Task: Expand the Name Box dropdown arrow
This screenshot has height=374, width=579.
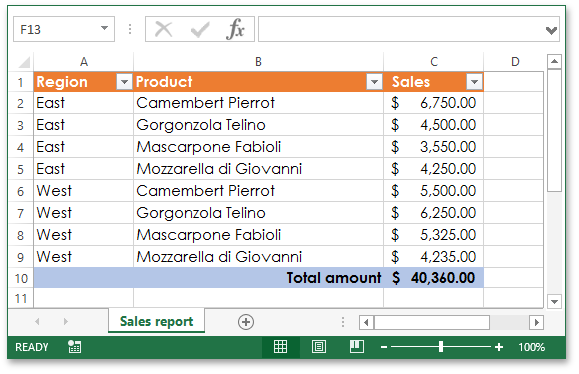Action: pyautogui.click(x=105, y=28)
